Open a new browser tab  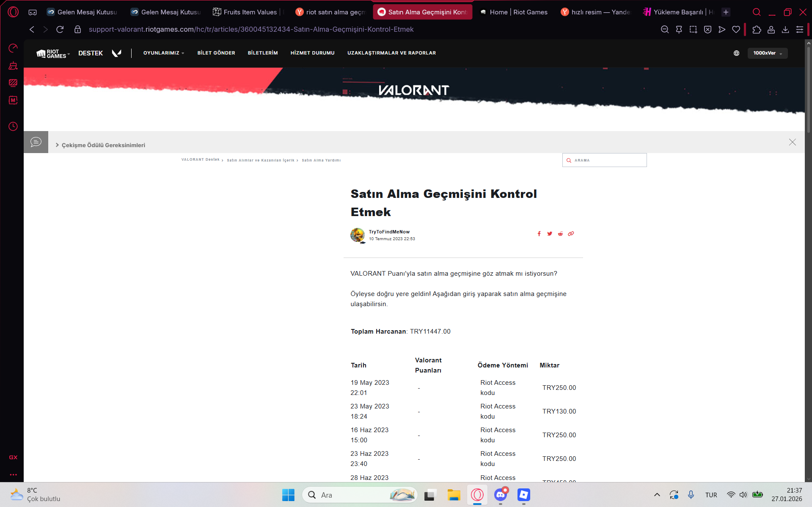[726, 12]
